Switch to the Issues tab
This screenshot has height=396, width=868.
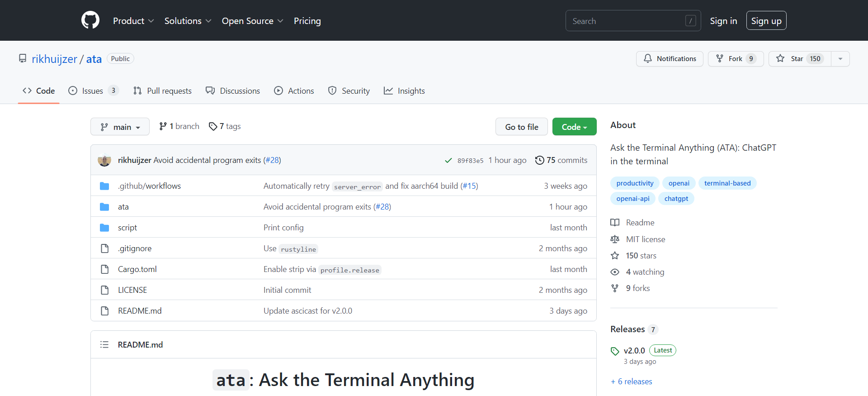pyautogui.click(x=93, y=91)
